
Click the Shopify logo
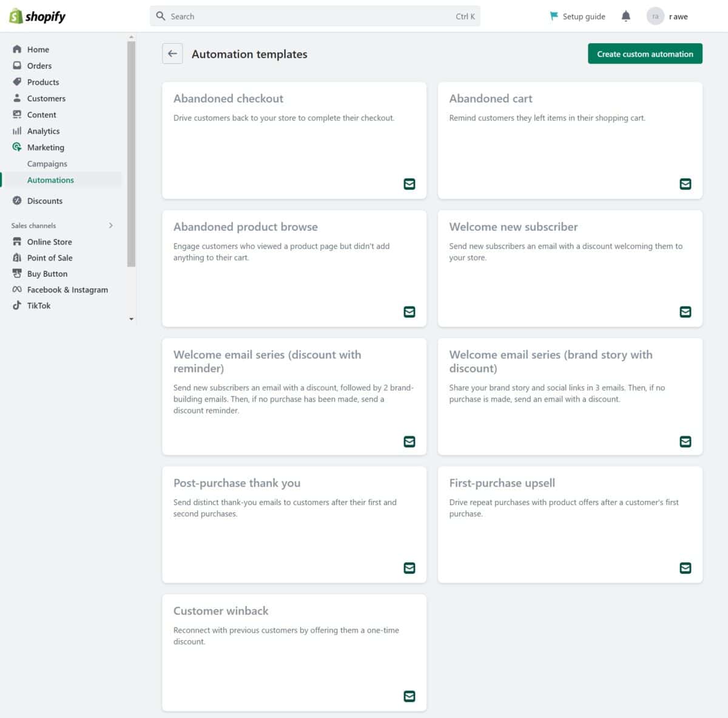37,16
